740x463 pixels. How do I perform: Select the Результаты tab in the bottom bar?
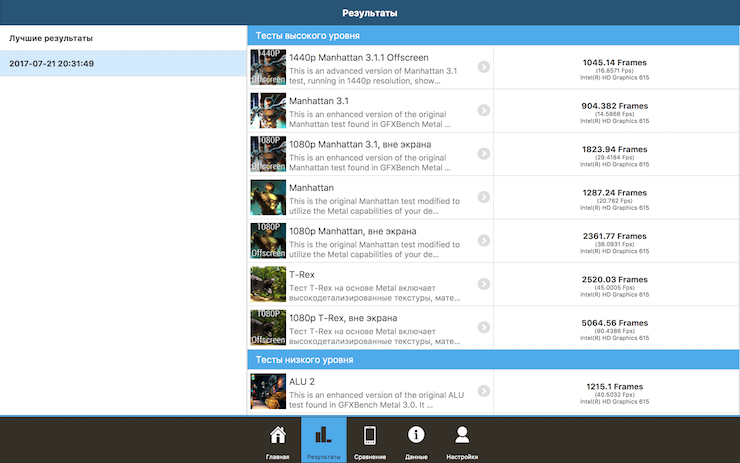pyautogui.click(x=324, y=440)
